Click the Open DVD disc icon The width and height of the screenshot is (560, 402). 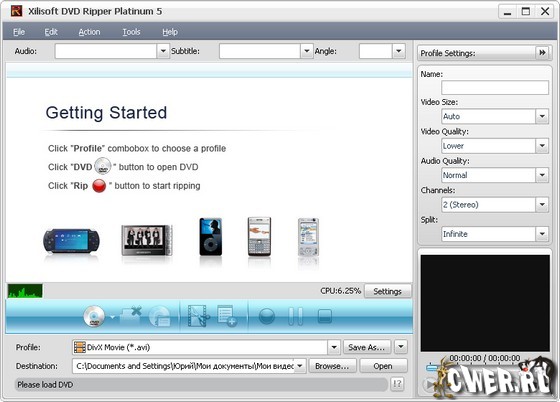(94, 316)
